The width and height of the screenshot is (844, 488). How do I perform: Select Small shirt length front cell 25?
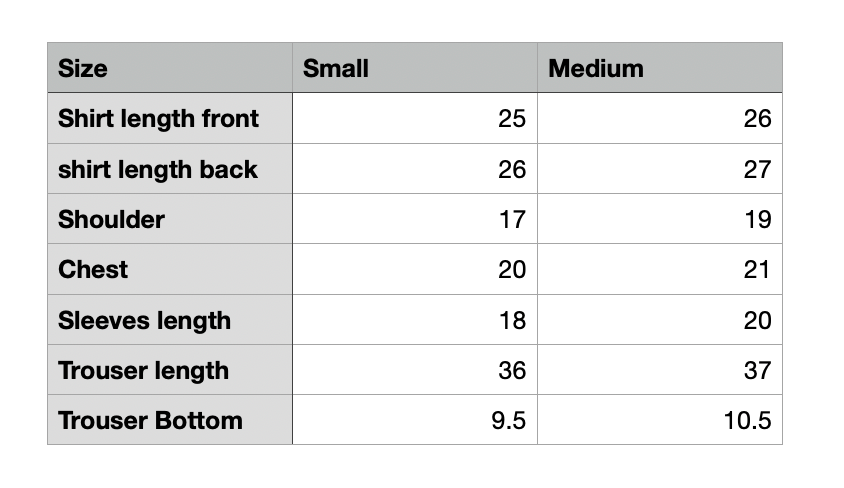click(415, 118)
